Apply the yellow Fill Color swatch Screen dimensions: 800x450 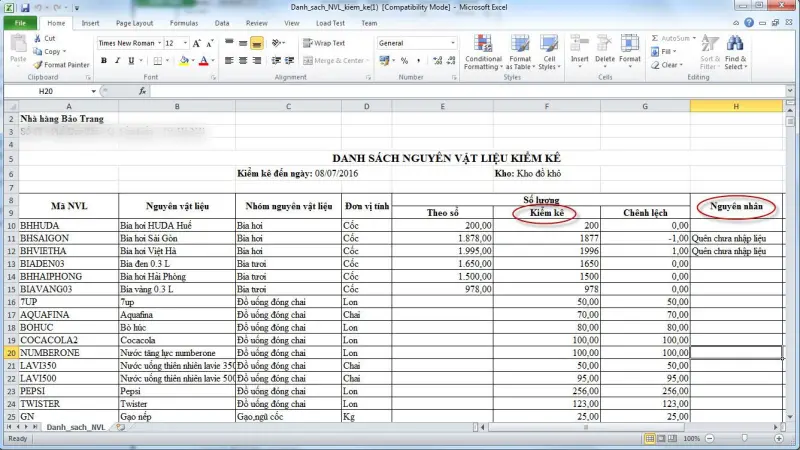(184, 61)
